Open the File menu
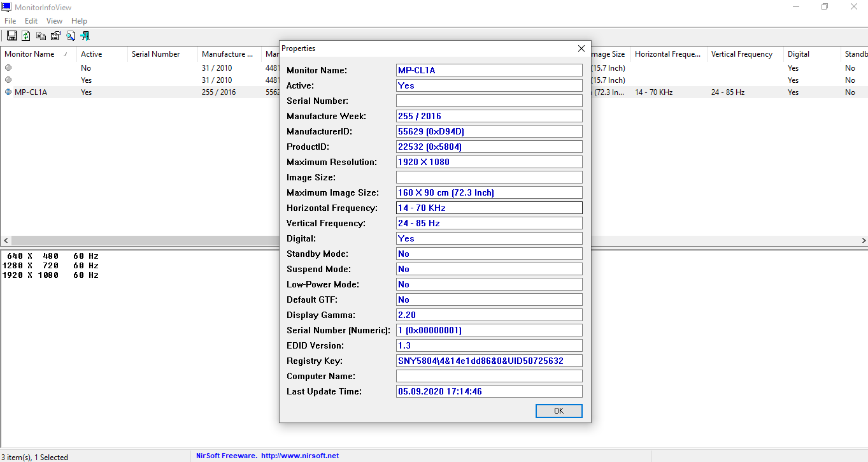The height and width of the screenshot is (462, 868). 10,21
